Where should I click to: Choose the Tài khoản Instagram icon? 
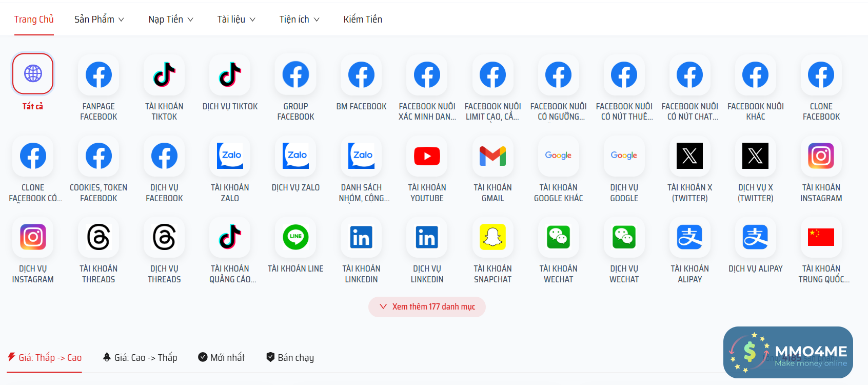[821, 156]
